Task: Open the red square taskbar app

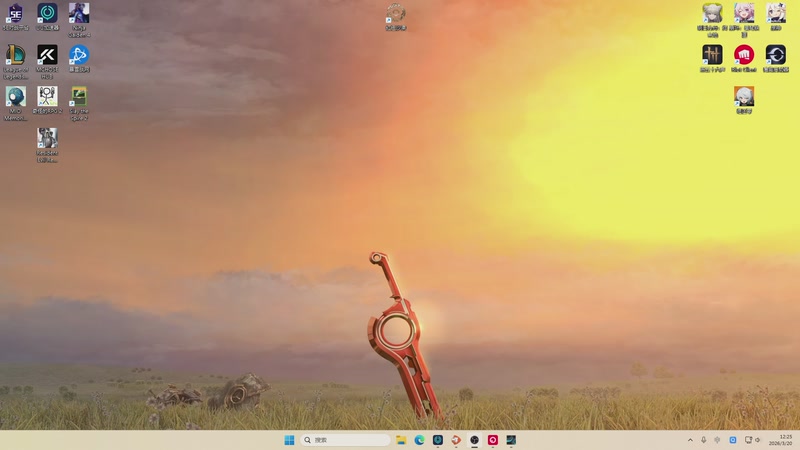Action: [x=493, y=440]
